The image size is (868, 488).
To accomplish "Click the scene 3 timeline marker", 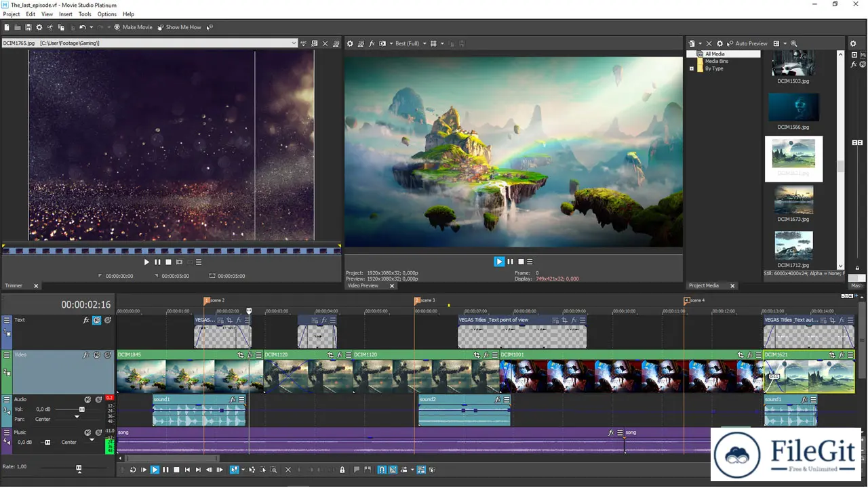I will 418,300.
